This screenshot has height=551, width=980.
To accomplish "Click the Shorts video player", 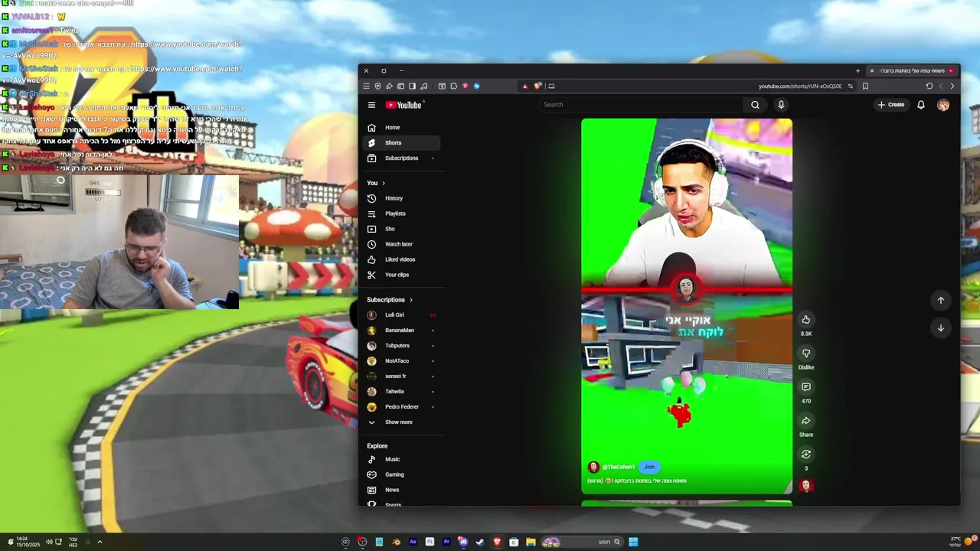I will tap(687, 306).
